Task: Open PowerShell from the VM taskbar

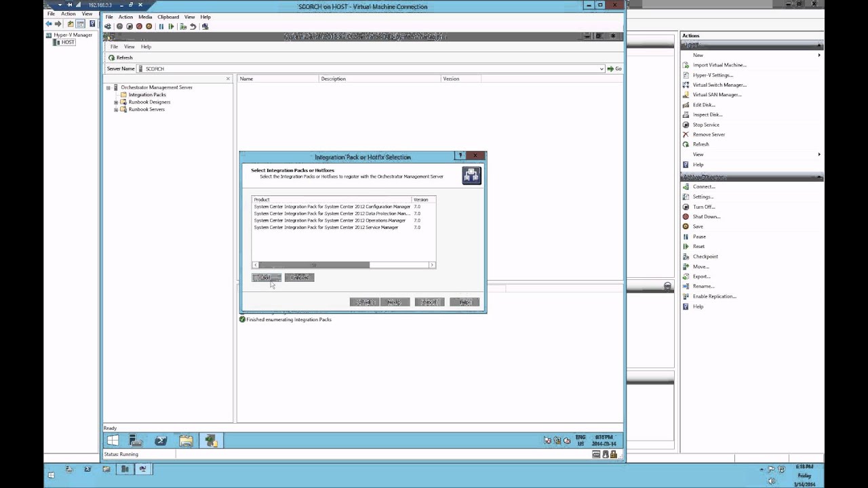Action: pyautogui.click(x=161, y=441)
